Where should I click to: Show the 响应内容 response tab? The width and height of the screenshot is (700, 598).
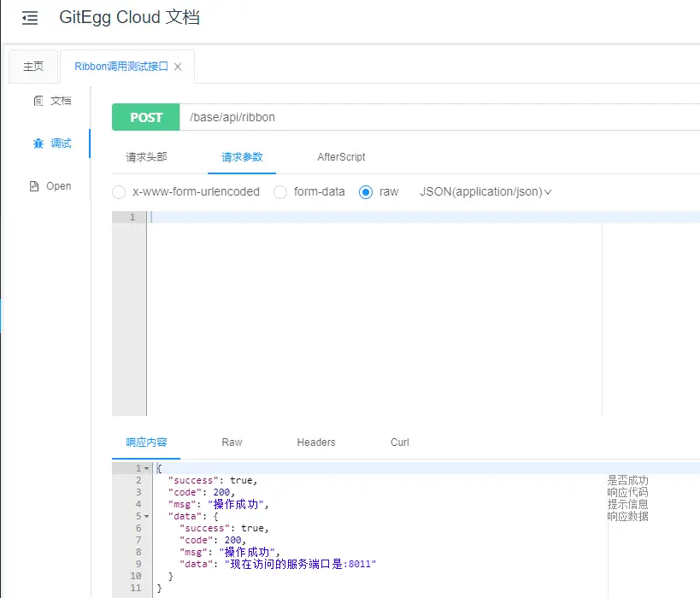tap(146, 443)
